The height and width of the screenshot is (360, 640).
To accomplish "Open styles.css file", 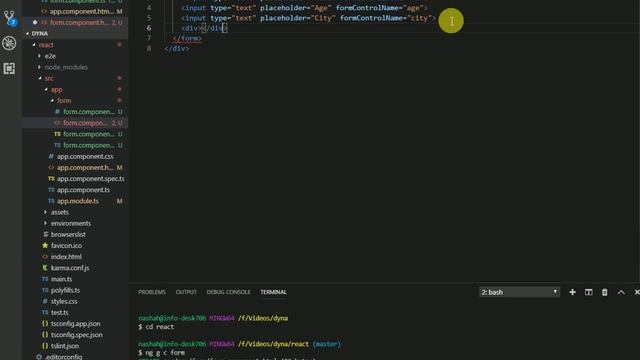I will pos(64,301).
